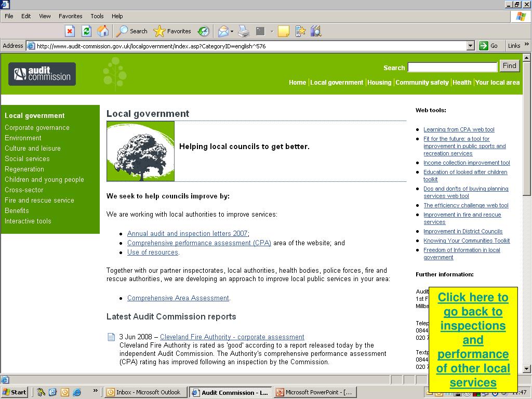
Task: Click the books with magnifier Research icon
Action: pyautogui.click(x=316, y=31)
